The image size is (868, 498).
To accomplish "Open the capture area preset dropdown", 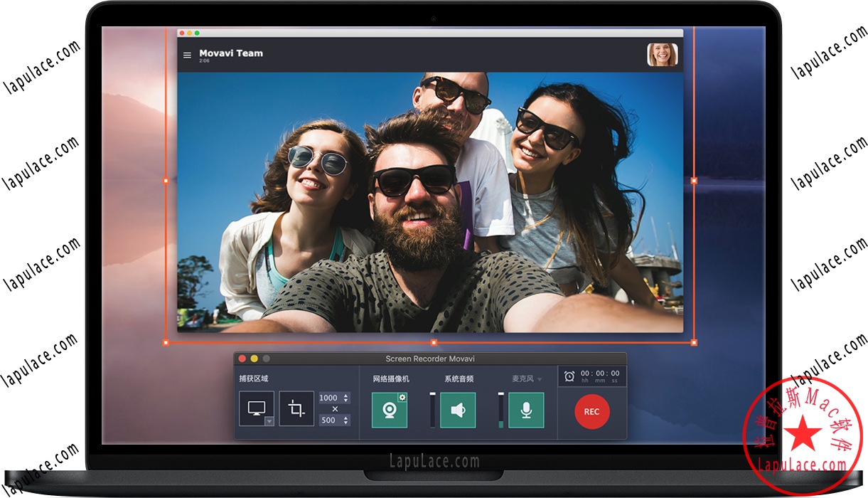I will click(270, 421).
